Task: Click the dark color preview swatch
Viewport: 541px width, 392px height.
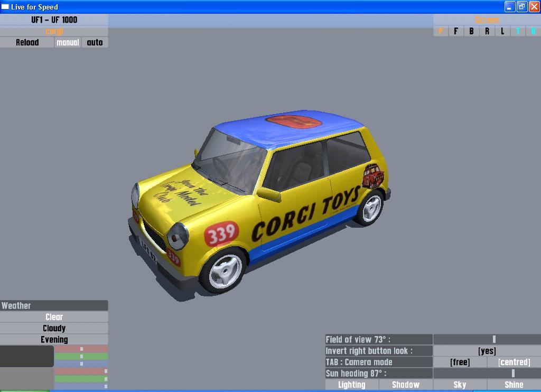Action: [x=27, y=356]
